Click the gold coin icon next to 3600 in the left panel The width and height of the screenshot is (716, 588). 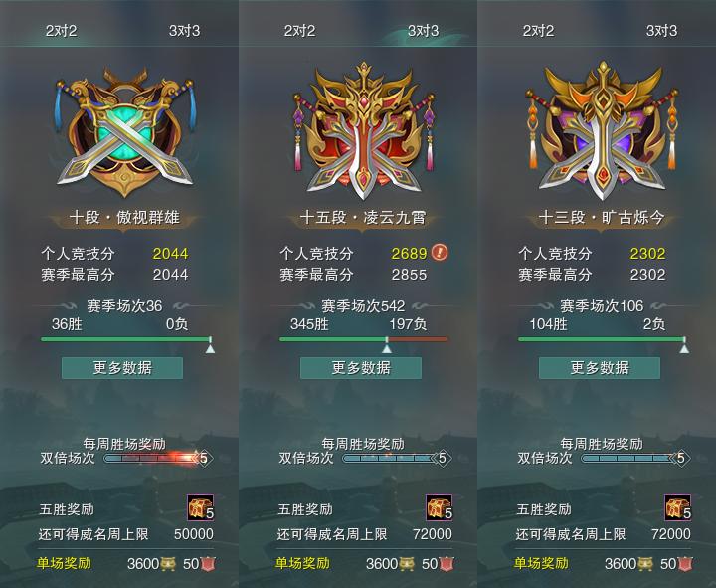pos(168,564)
